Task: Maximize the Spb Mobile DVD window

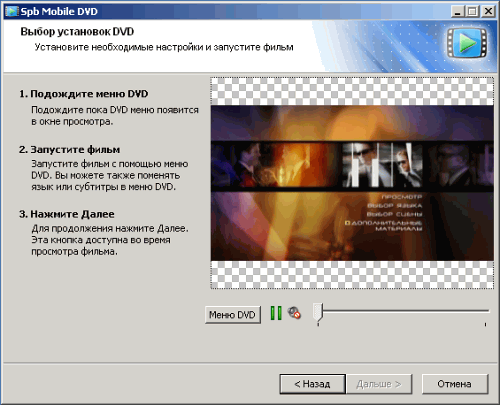Action: click(x=472, y=12)
